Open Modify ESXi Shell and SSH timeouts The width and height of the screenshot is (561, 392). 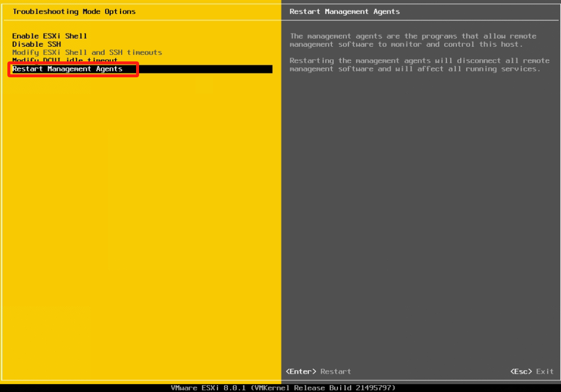[x=87, y=53]
